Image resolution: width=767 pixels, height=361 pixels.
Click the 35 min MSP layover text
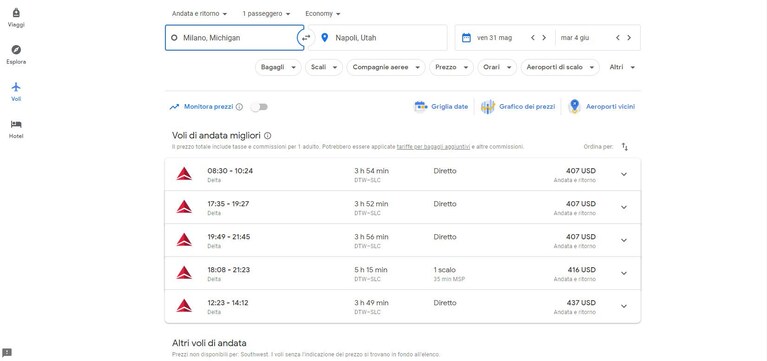449,279
